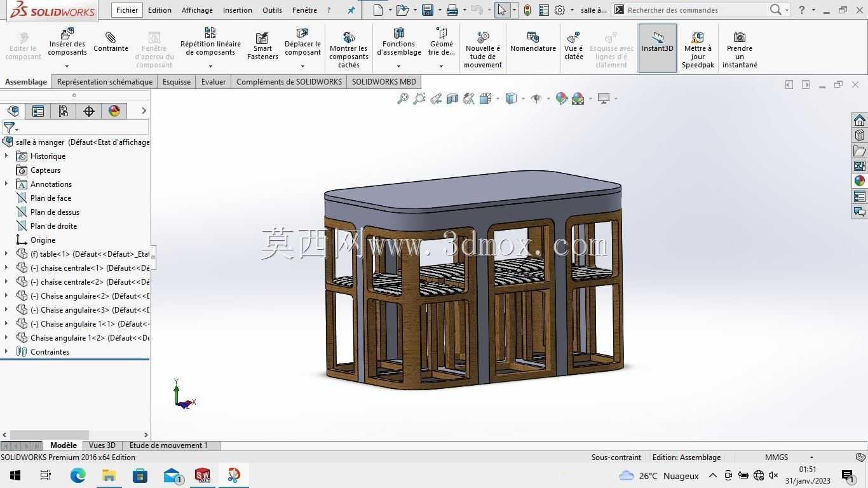Click the Home icon in task pane
This screenshot has width=868, height=488.
point(860,120)
